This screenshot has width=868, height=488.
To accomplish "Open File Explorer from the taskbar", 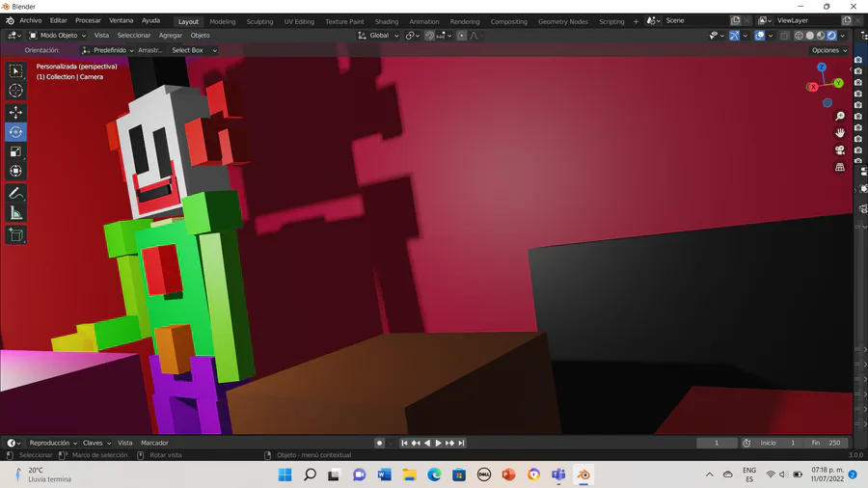I will [x=409, y=474].
